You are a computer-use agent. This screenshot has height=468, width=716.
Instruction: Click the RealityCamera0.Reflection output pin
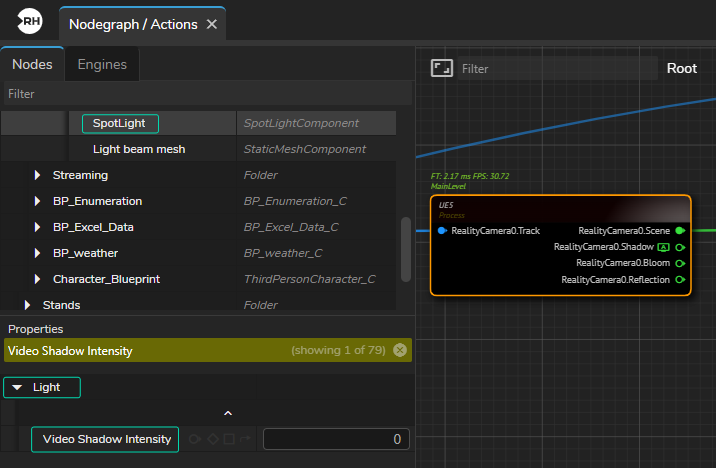coord(680,280)
